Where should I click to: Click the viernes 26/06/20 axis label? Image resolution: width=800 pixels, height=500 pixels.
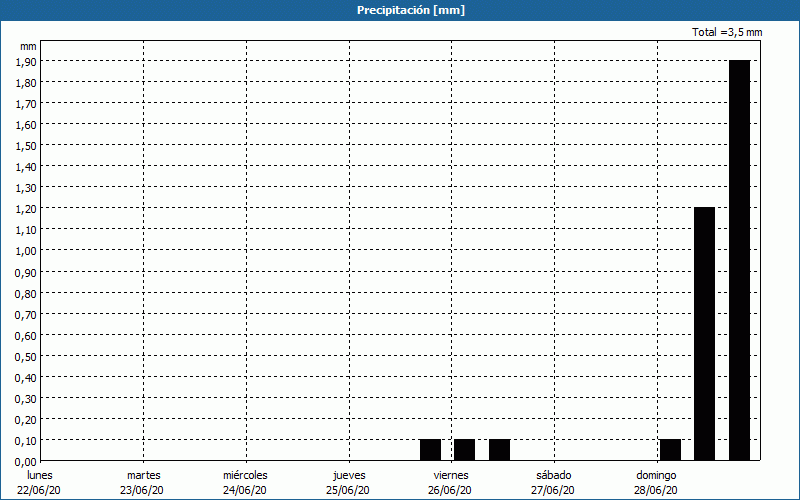[x=451, y=483]
